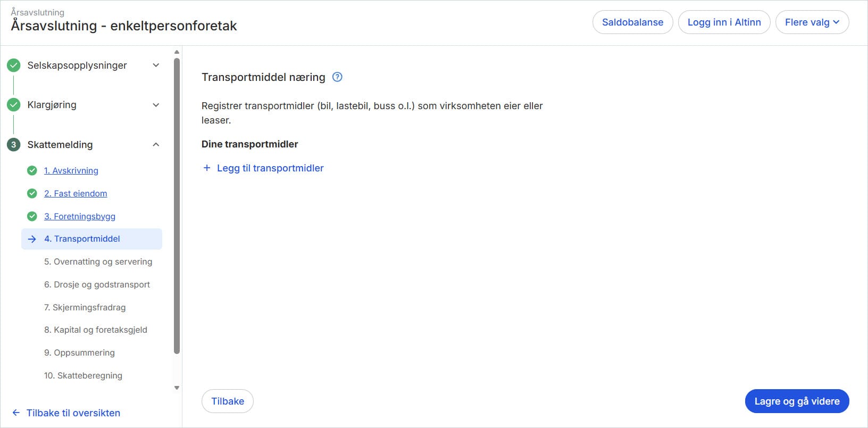Open 8. Kapital og foretaksgjeld step
Viewport: 868px width, 428px height.
coord(96,330)
